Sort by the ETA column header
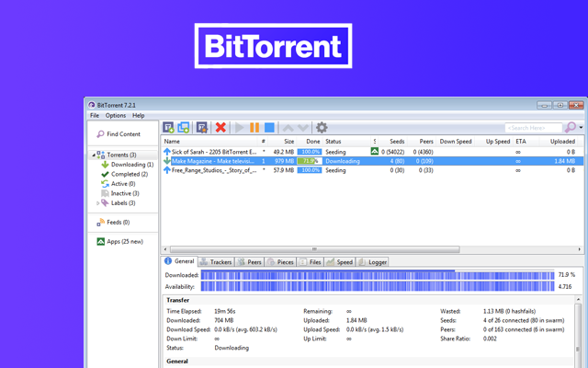 pos(521,142)
